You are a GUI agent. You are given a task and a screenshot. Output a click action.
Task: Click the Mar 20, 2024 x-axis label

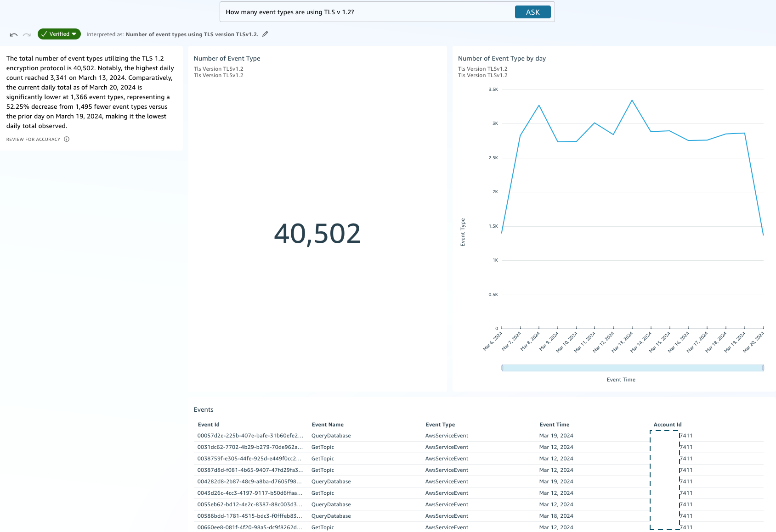pos(753,342)
